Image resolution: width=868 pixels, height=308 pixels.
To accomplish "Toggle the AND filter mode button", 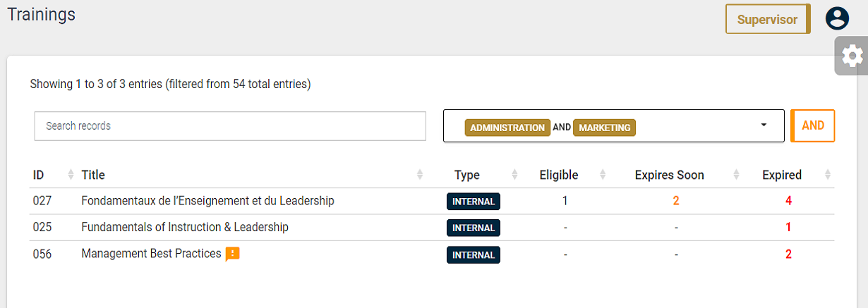I will coord(813,125).
